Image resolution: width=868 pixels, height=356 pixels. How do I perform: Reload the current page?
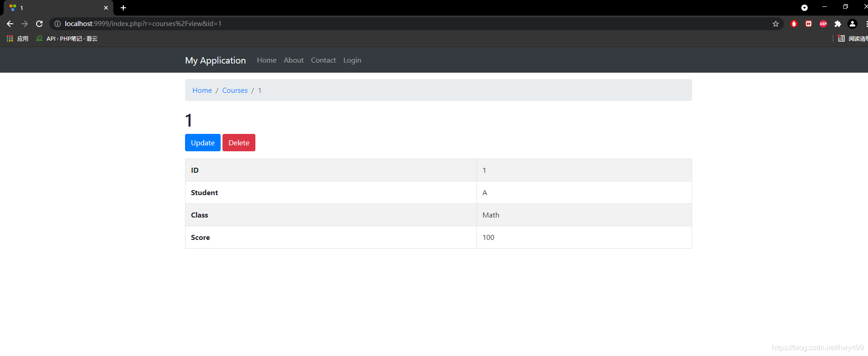(39, 24)
